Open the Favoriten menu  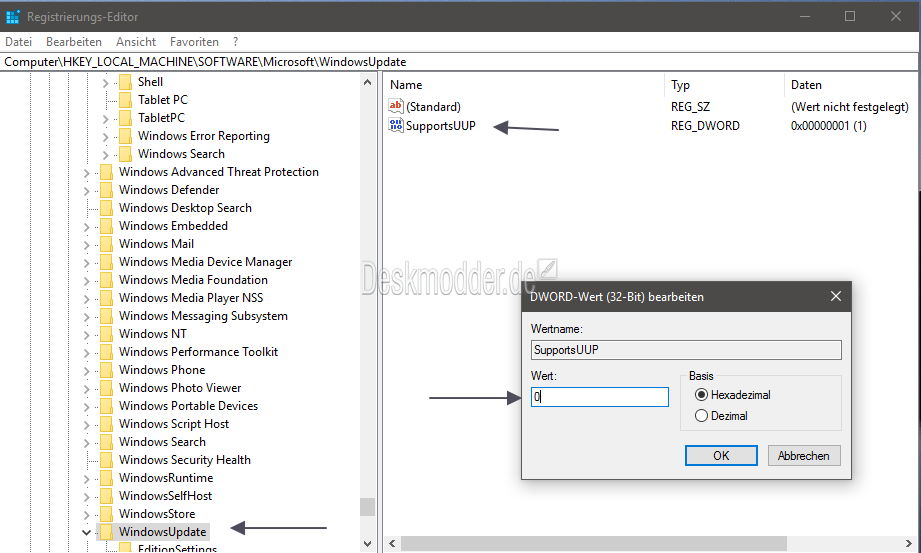(x=194, y=42)
